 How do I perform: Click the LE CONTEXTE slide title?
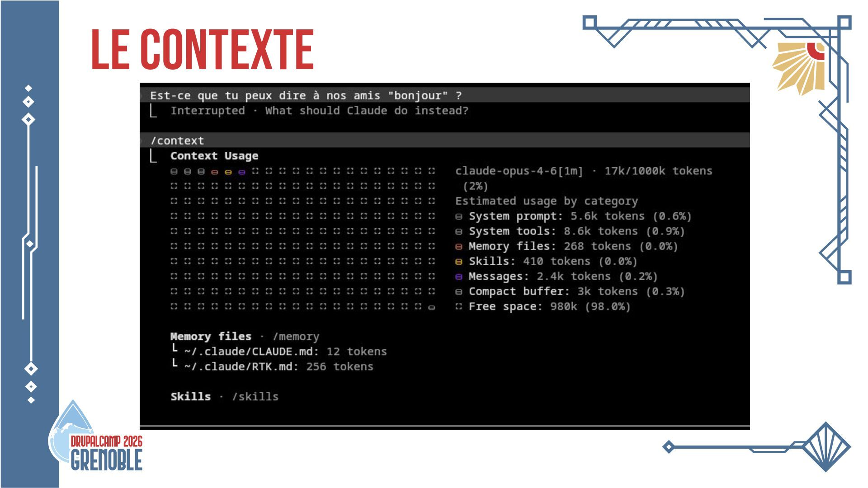203,50
